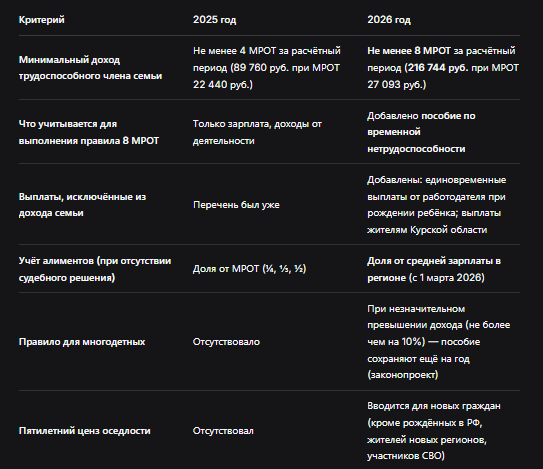Click the "Не менее 4 МРОТ" 2025 cell
Screen dimensions: 543x469
pos(267,68)
